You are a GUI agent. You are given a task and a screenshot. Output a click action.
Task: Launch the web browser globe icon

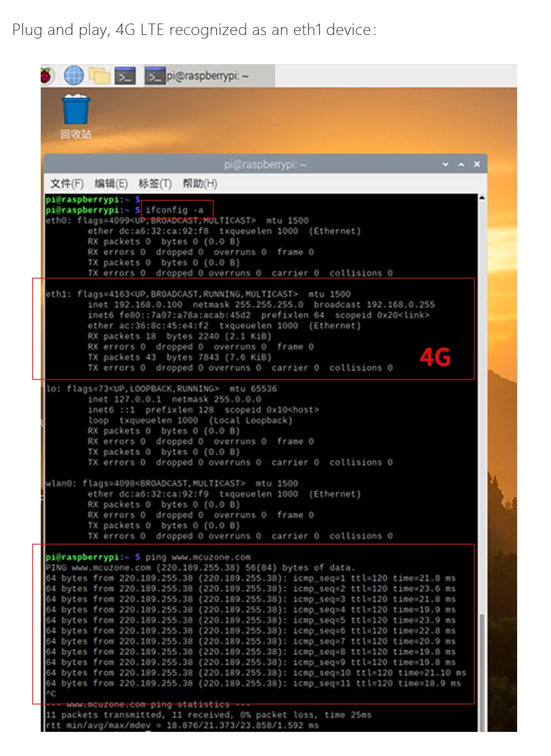click(x=74, y=75)
